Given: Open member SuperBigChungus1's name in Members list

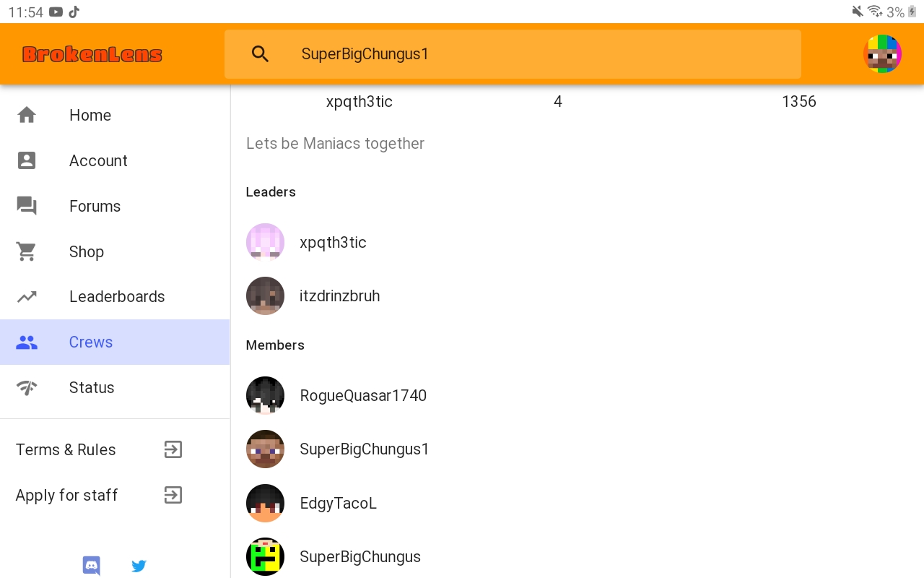Looking at the screenshot, I should click(365, 449).
